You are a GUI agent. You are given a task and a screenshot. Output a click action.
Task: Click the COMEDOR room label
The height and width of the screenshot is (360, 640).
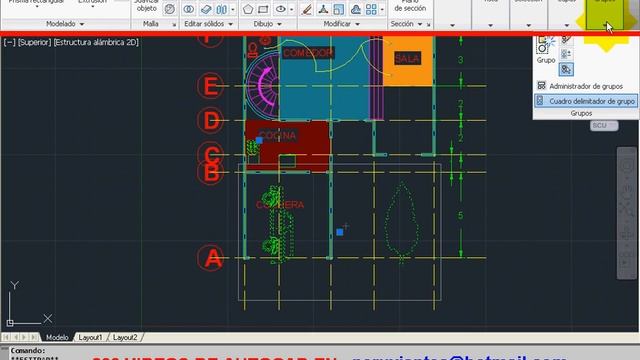point(308,53)
